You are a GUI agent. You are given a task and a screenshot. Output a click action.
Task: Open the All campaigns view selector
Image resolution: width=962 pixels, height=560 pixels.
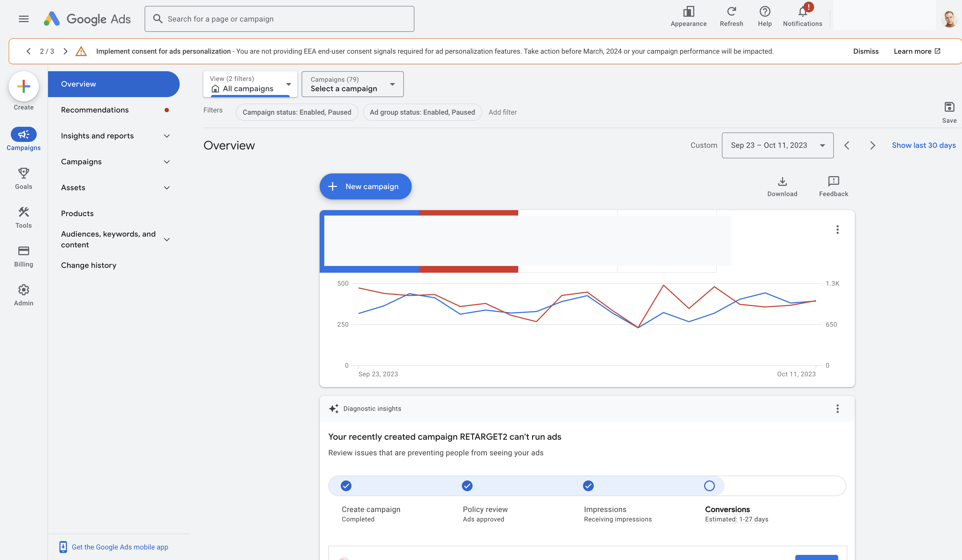250,84
